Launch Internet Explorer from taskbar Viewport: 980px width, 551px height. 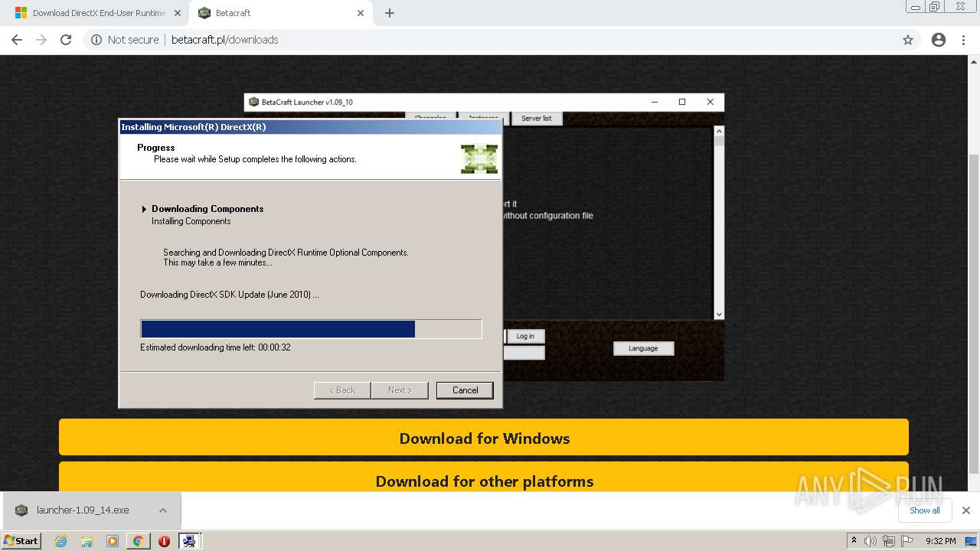61,541
